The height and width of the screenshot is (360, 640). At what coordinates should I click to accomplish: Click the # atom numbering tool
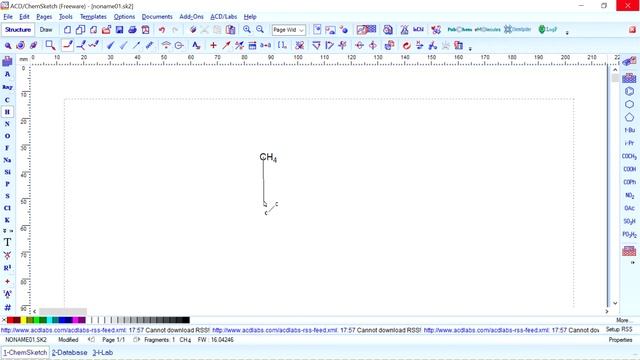point(7,307)
